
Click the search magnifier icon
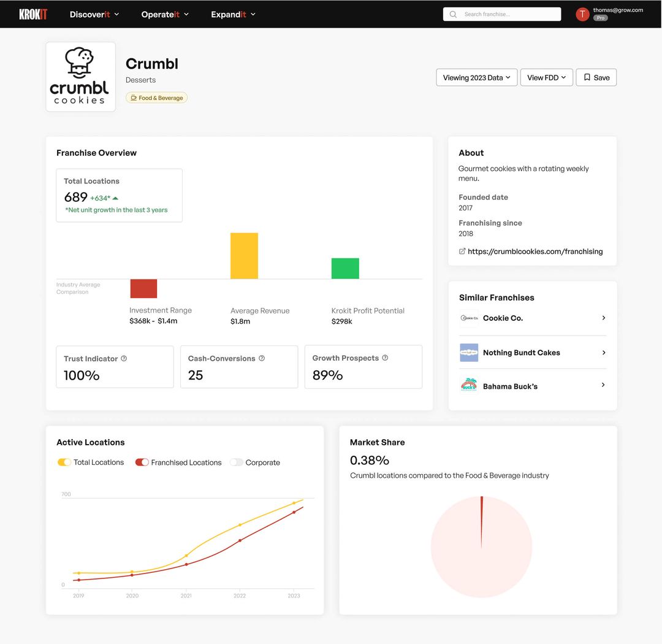[x=453, y=13]
